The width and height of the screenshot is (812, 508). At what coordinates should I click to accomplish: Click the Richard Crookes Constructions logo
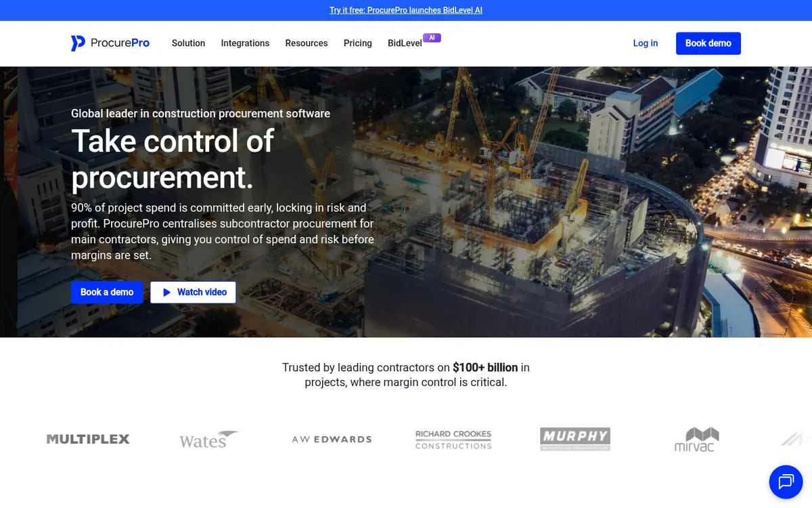tap(453, 439)
